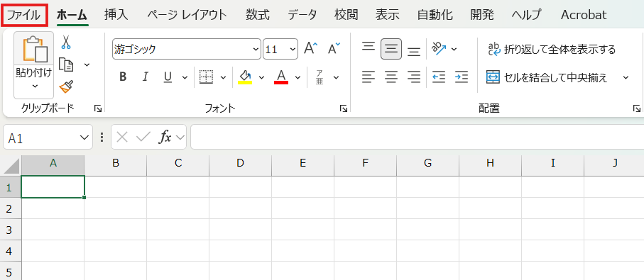Decrease indent icon
The image size is (644, 280).
point(439,77)
